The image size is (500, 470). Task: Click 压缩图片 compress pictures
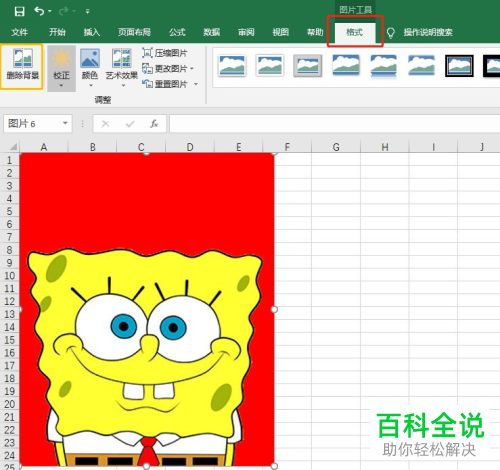click(x=165, y=53)
